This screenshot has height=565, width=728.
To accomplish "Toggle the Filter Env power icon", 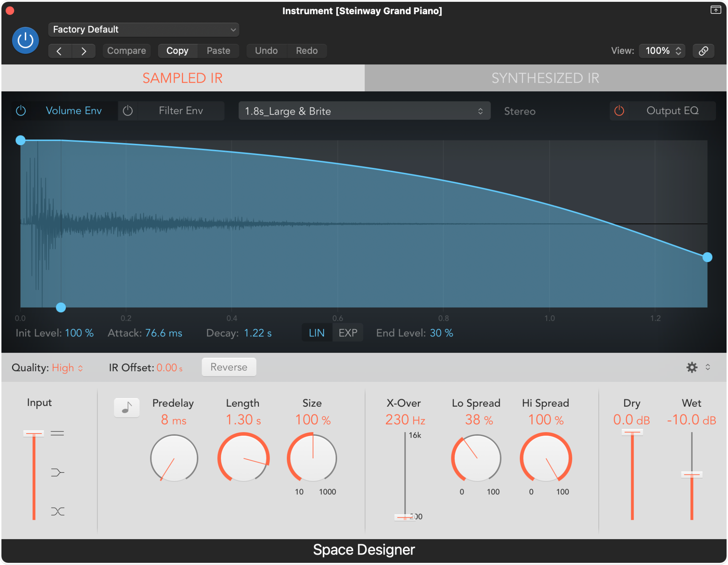I will tap(128, 111).
